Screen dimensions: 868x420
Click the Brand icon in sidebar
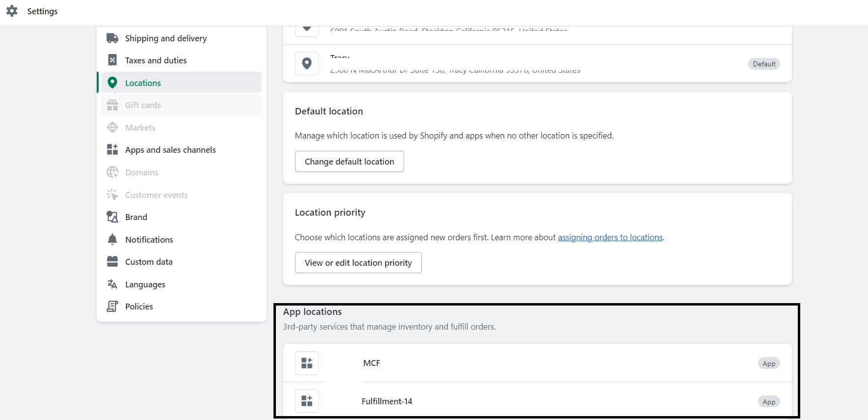112,217
